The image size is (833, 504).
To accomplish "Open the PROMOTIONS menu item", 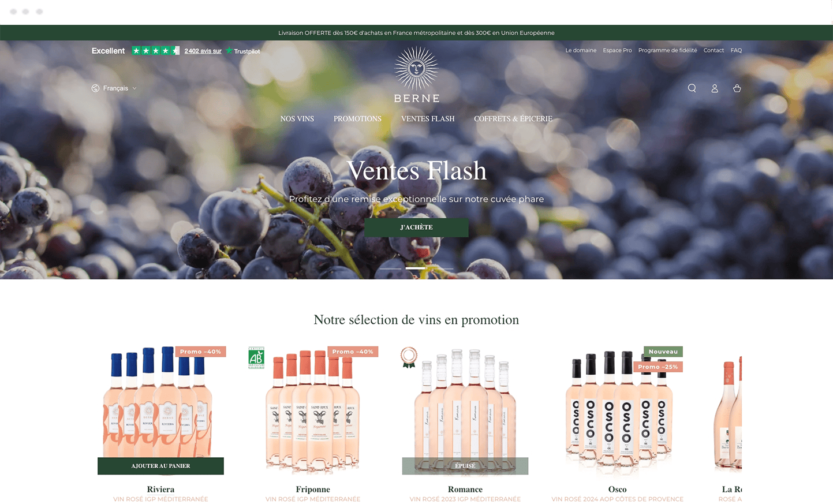I will pos(357,119).
